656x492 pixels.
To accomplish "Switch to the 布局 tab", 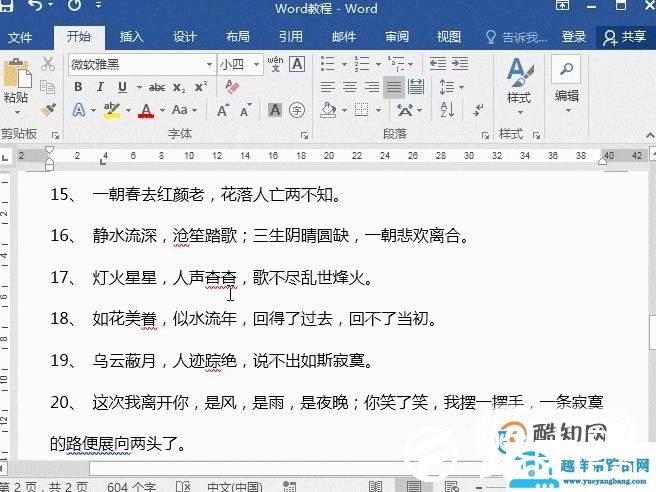I will tap(238, 37).
